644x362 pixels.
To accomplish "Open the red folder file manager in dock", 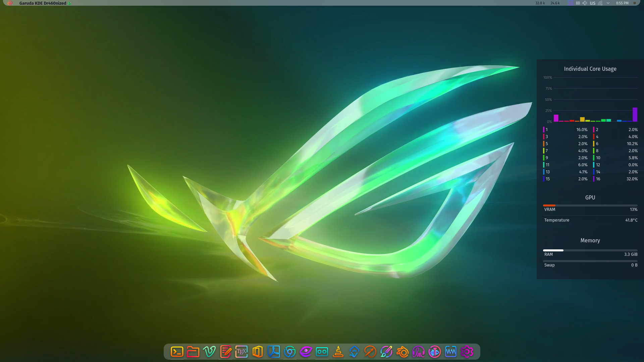I will [x=193, y=352].
